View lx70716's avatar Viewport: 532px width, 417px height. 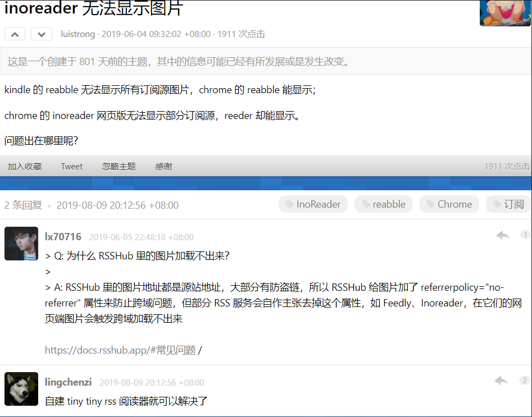pos(21,244)
